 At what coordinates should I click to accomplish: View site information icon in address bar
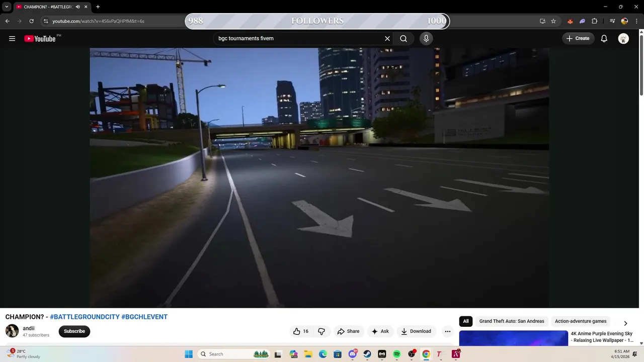click(46, 21)
